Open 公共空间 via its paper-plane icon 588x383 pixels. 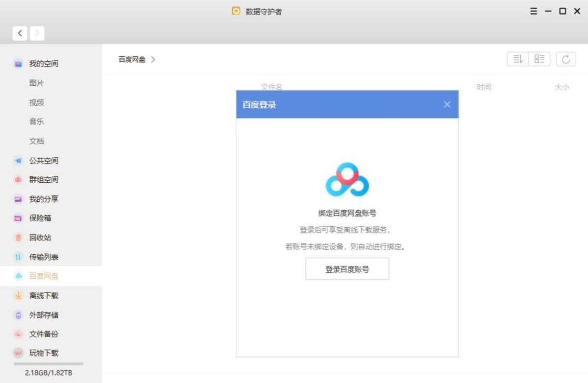(x=18, y=161)
